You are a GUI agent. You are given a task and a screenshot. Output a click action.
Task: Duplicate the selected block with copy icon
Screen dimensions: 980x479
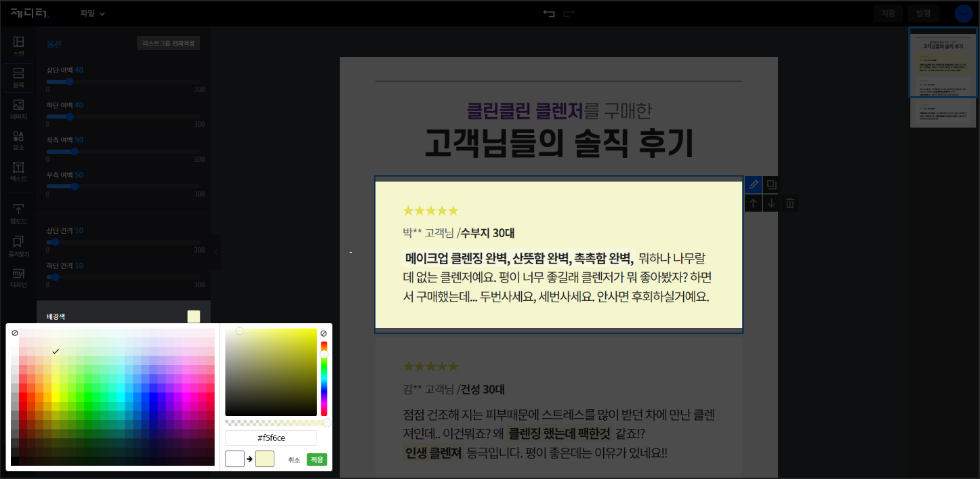coord(771,185)
